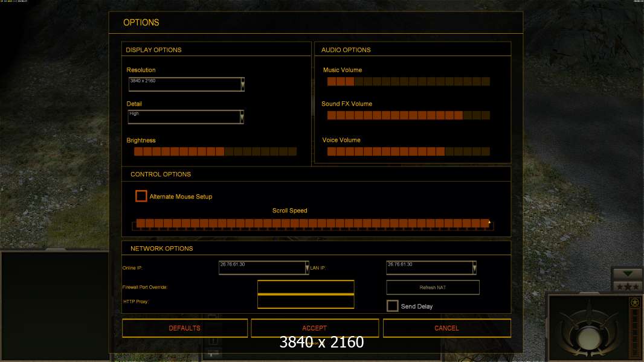The width and height of the screenshot is (644, 362).
Task: Change the Scroll Speed slider
Action: tap(312, 224)
